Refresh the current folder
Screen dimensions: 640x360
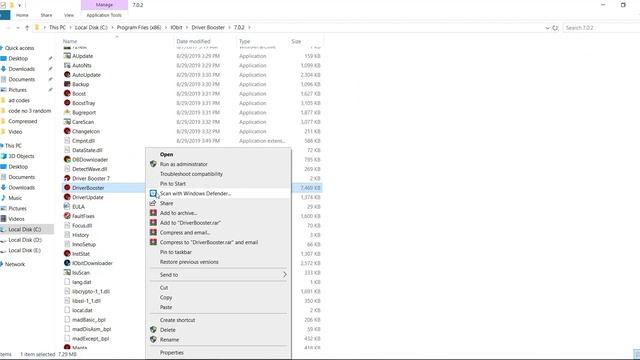pos(555,28)
